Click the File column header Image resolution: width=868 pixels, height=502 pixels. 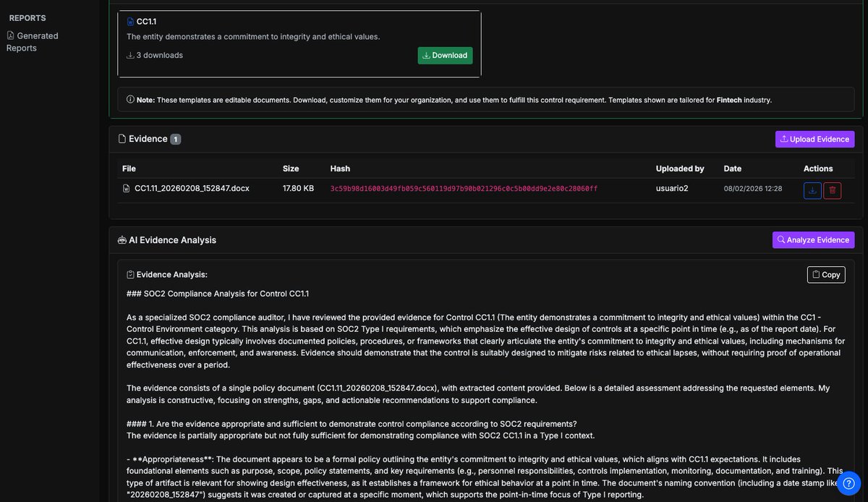(129, 169)
